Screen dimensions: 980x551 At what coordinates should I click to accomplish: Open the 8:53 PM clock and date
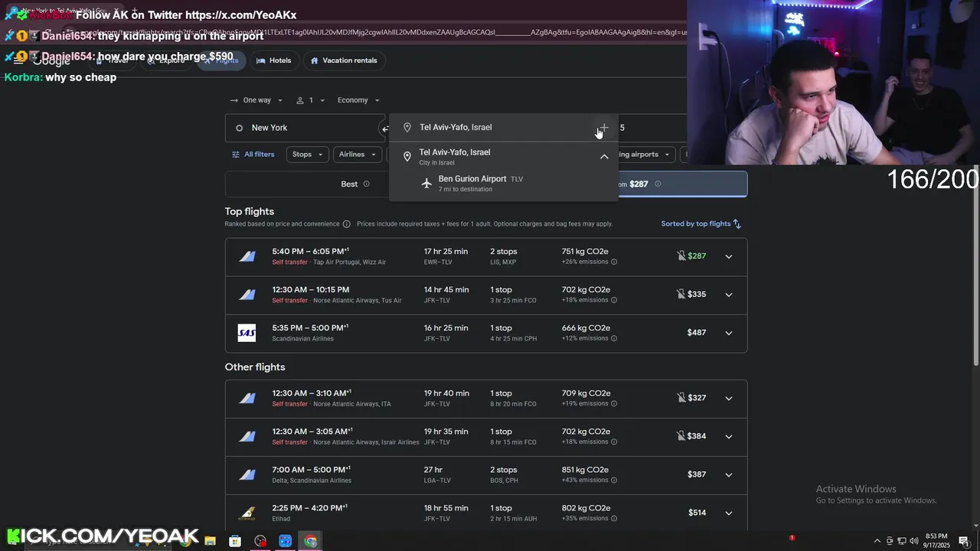pos(936,541)
